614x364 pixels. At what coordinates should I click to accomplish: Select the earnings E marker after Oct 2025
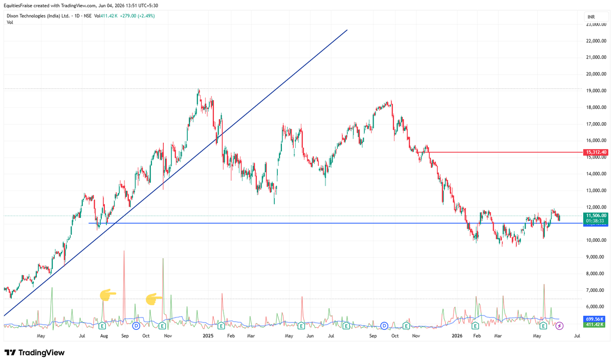pyautogui.click(x=406, y=325)
